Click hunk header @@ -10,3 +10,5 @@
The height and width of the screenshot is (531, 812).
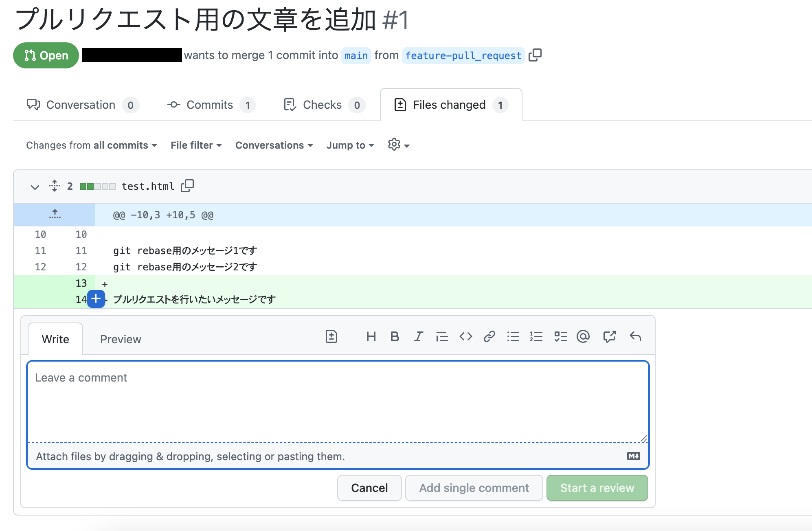click(163, 215)
